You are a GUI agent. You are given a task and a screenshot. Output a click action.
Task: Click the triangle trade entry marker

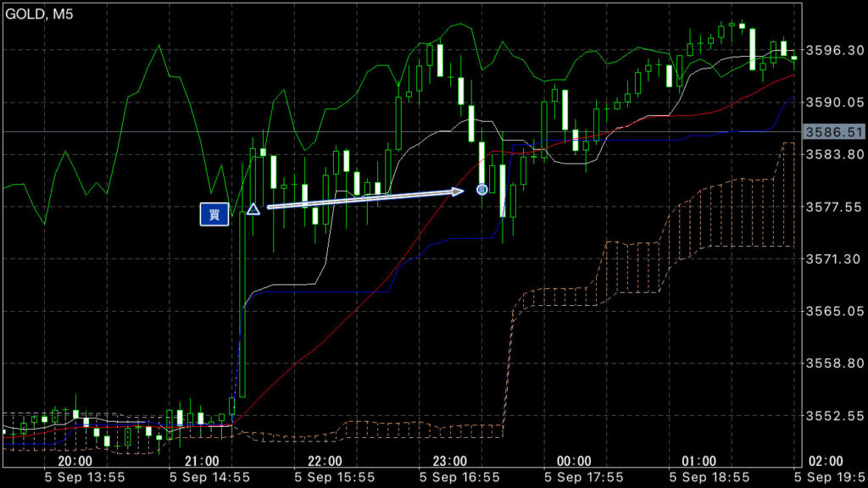pos(253,208)
